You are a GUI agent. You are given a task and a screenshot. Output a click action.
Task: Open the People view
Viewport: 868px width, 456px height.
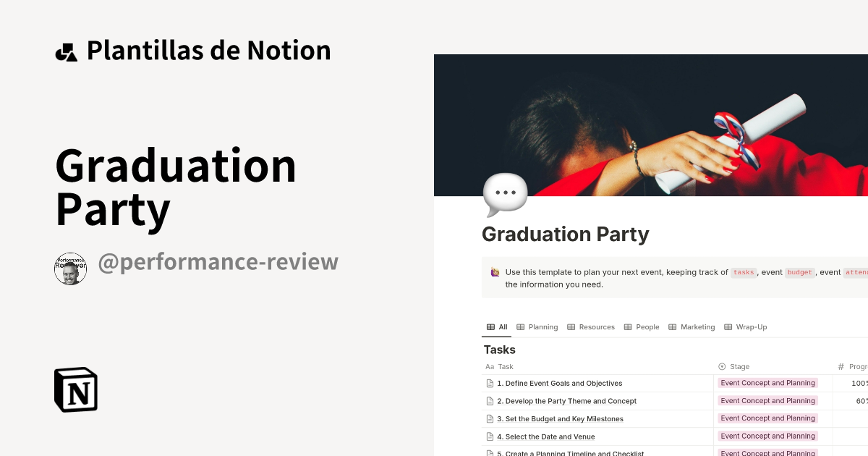coord(647,326)
